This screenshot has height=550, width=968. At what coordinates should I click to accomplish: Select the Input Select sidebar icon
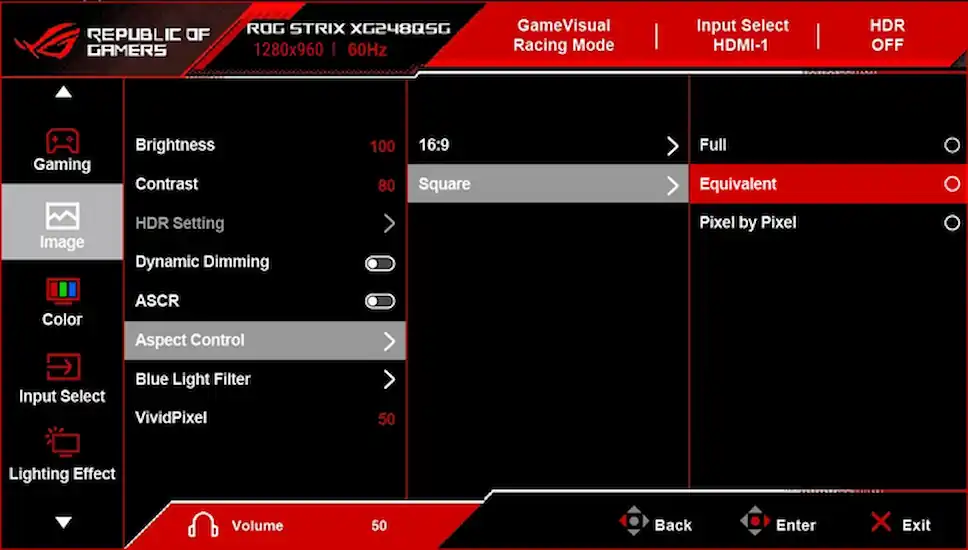pos(62,368)
